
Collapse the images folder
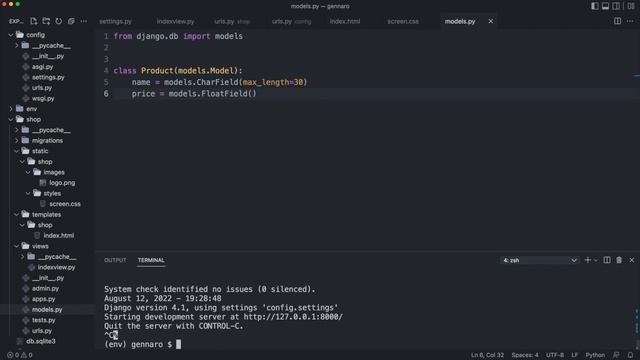(28, 172)
